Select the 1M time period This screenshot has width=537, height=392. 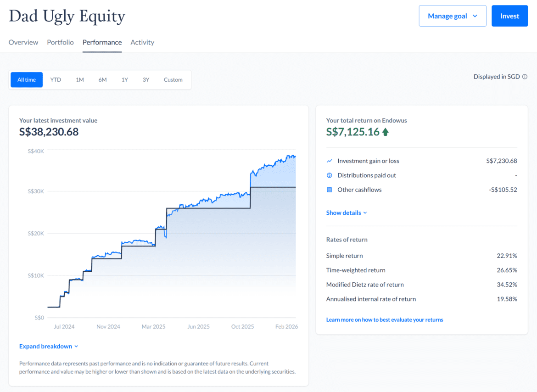click(x=79, y=79)
